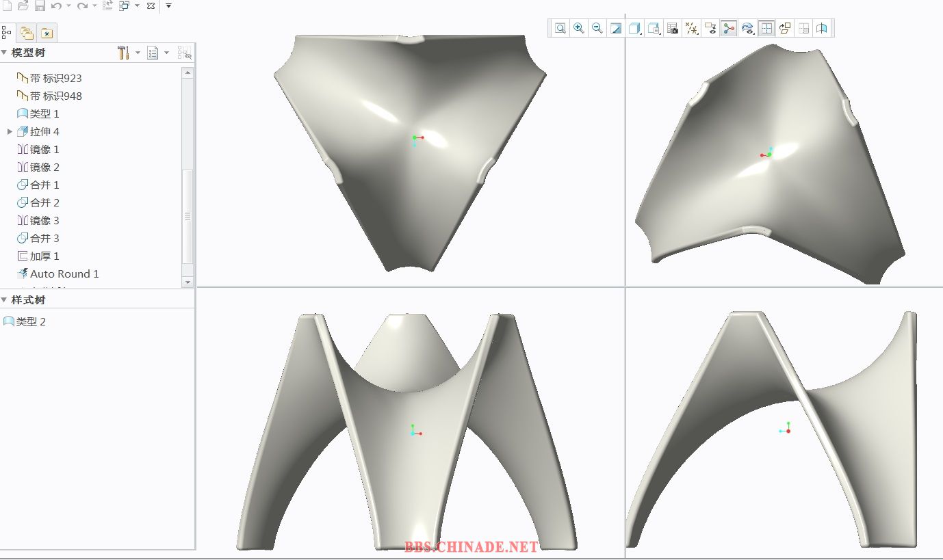Click the bottom-left model view pane

click(411, 423)
